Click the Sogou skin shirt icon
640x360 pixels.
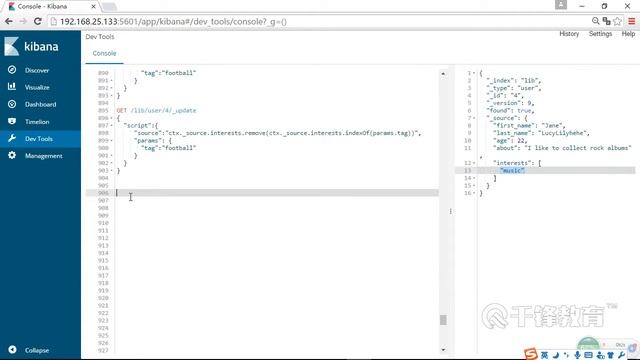(611, 356)
